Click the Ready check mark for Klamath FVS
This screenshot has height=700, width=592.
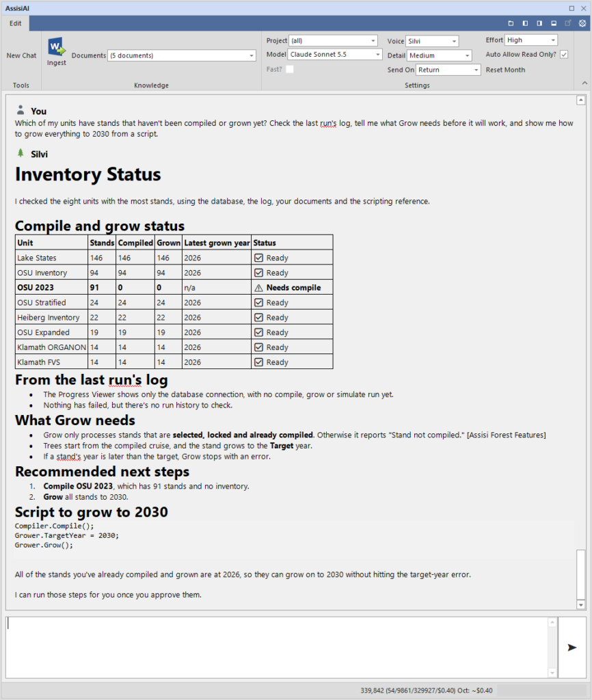258,362
